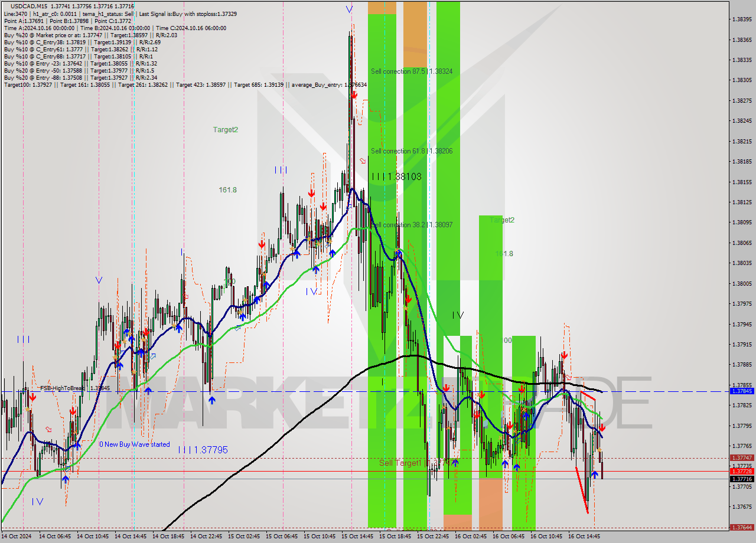
Task: Click the red 1.37644 price tag
Action: coord(742,528)
